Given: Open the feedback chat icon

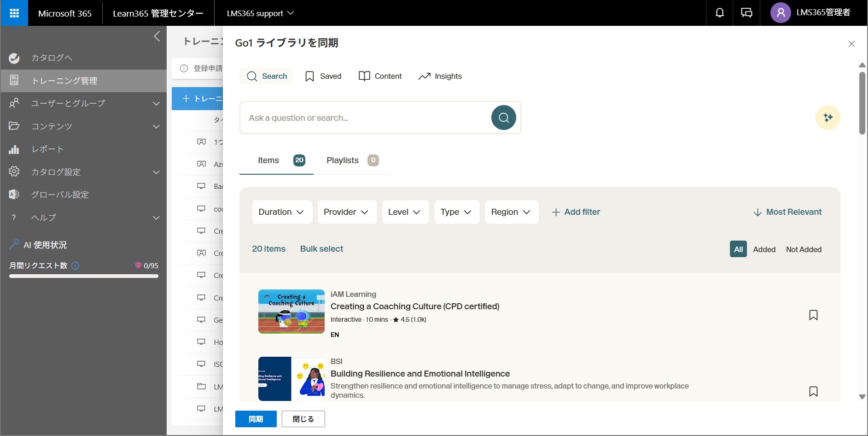Looking at the screenshot, I should tap(746, 13).
